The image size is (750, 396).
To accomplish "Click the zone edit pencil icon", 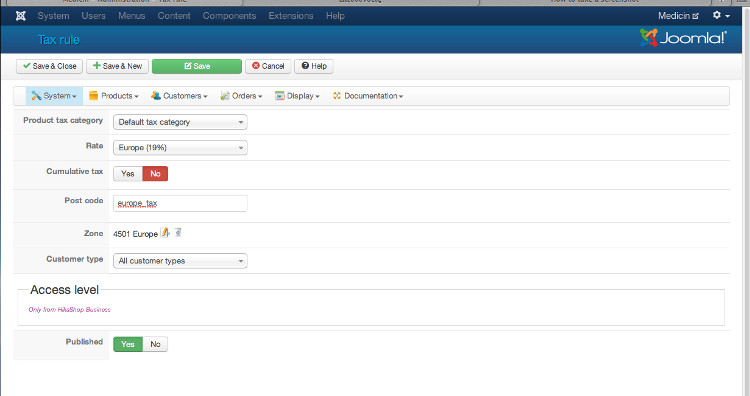I will pos(165,232).
